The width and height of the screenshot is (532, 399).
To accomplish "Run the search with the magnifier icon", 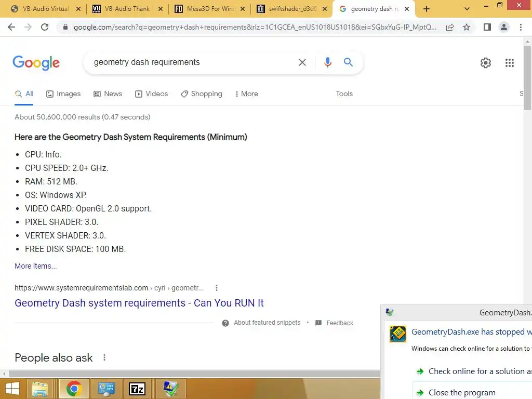I will point(348,62).
